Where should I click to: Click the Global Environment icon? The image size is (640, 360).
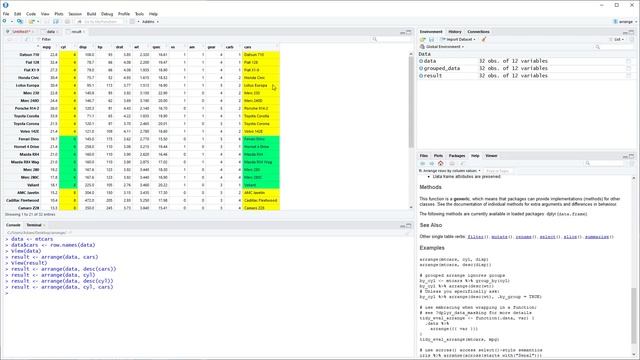pyautogui.click(x=422, y=47)
